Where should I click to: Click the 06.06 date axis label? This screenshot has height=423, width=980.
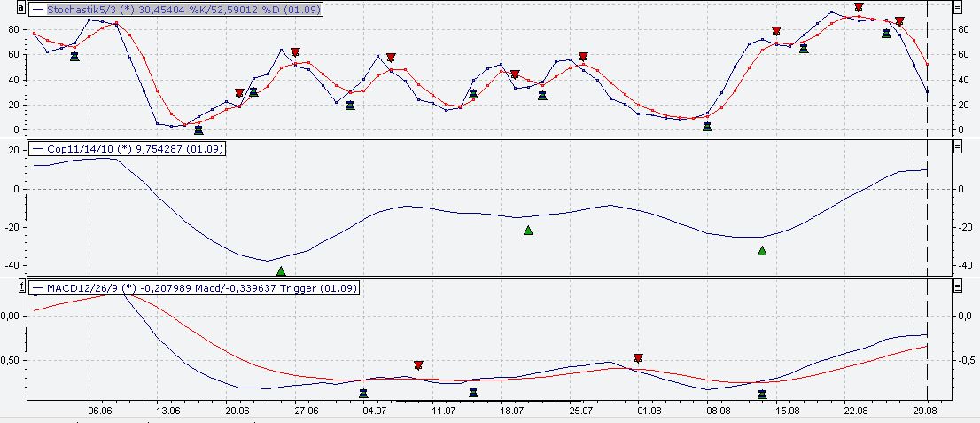tap(100, 411)
